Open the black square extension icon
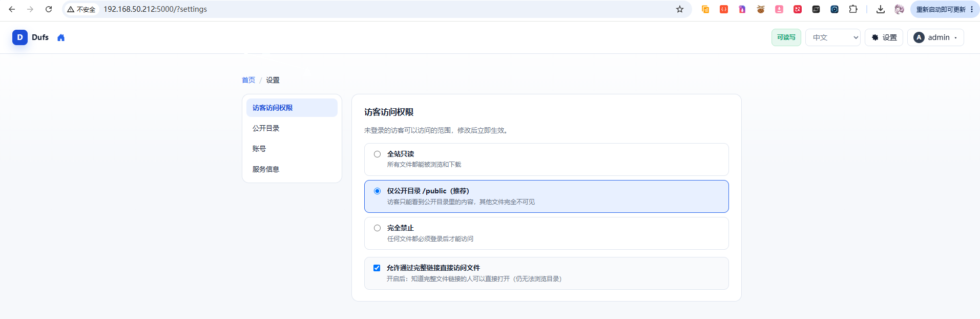 click(x=816, y=9)
